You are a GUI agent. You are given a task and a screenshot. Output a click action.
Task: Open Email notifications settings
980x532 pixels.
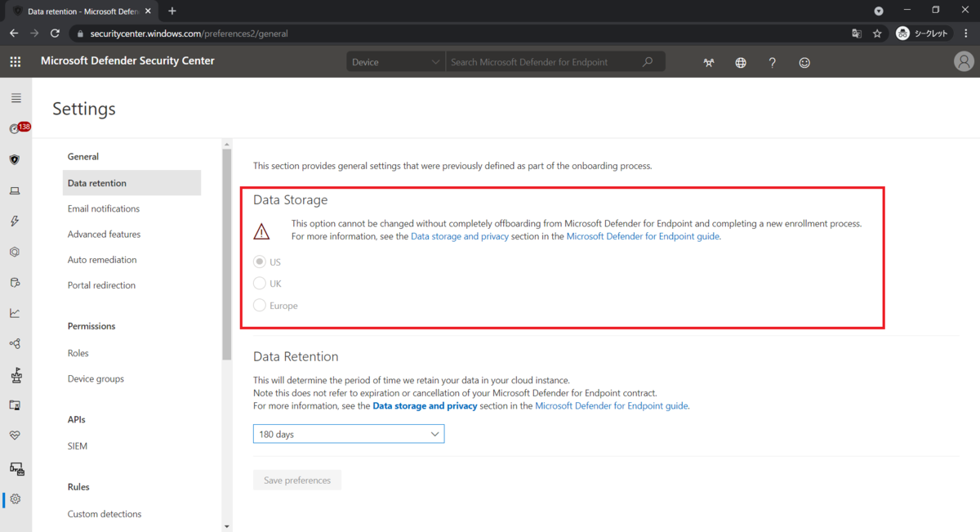[x=104, y=208]
